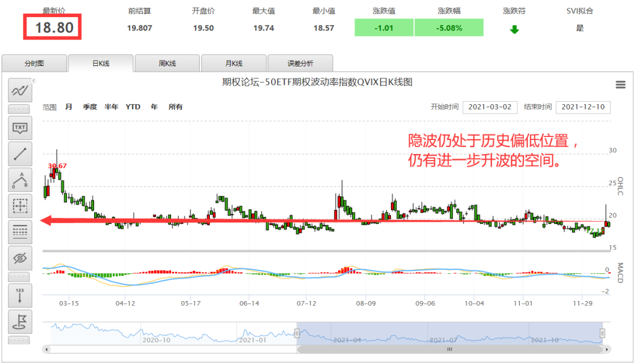
Task: Open the 误差分析 tab
Action: point(300,63)
